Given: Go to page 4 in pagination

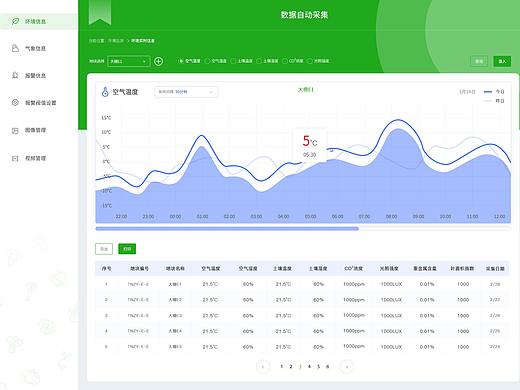Looking at the screenshot, I should tap(309, 367).
